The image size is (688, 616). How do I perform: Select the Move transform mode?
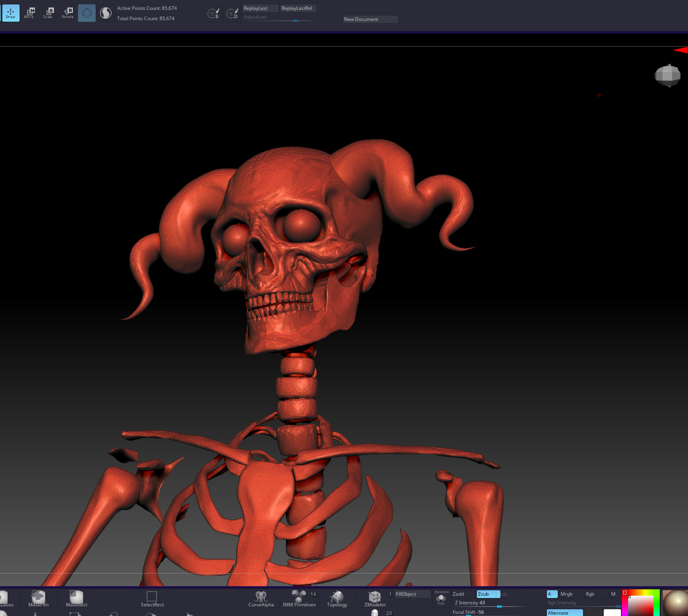(30, 13)
